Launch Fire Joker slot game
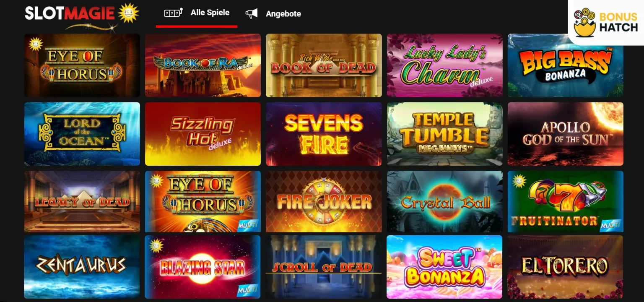Viewport: 644px width, 302px height. click(324, 201)
